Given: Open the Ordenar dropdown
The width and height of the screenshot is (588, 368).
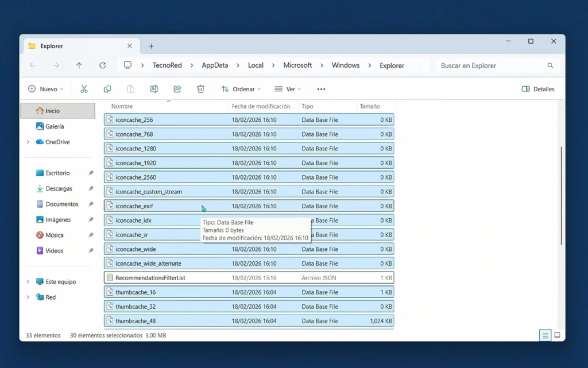Looking at the screenshot, I should (x=241, y=89).
